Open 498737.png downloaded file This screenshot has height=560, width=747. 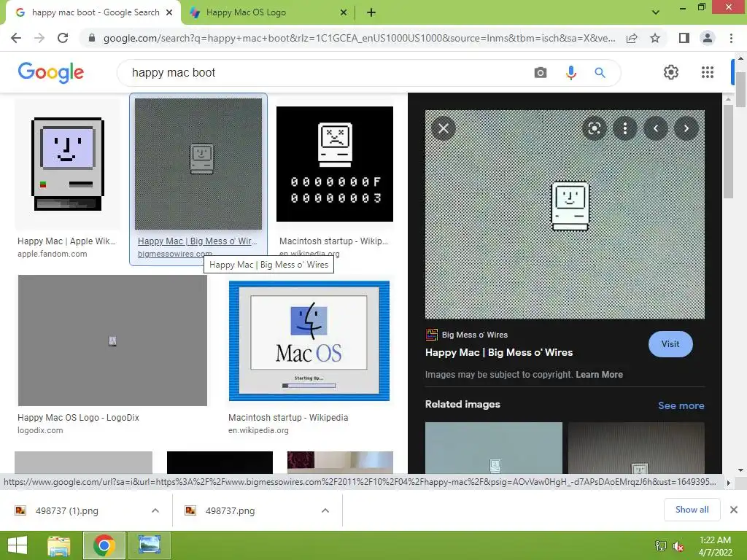pyautogui.click(x=230, y=510)
